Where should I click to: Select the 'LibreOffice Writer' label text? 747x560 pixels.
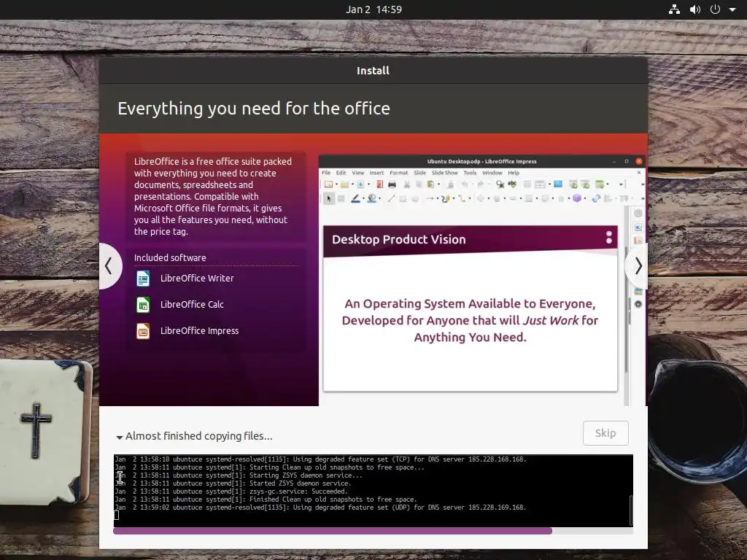pyautogui.click(x=197, y=278)
